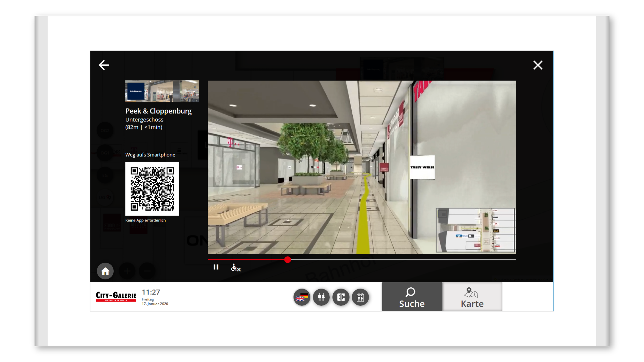Image resolution: width=644 pixels, height=362 pixels.
Task: Select the dimmed UG floor button
Action: coord(105,198)
